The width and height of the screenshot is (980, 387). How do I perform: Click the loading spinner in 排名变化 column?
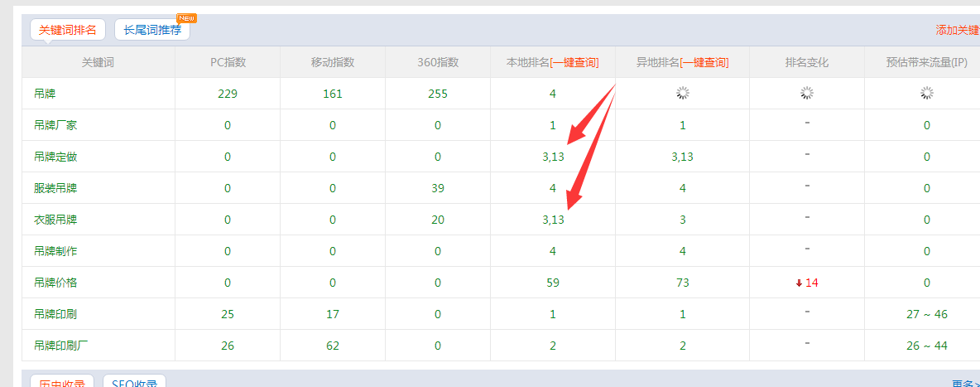point(807,94)
